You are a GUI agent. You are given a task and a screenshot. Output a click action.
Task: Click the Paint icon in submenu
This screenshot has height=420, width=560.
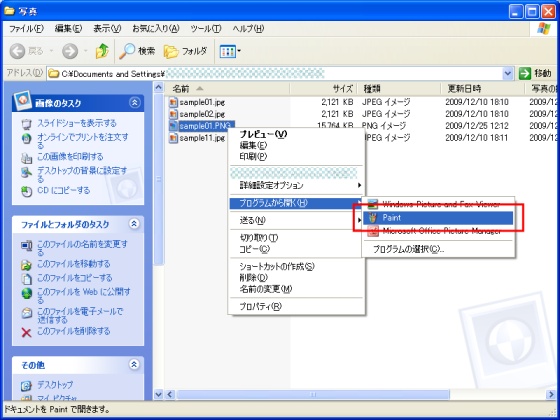pyautogui.click(x=373, y=218)
